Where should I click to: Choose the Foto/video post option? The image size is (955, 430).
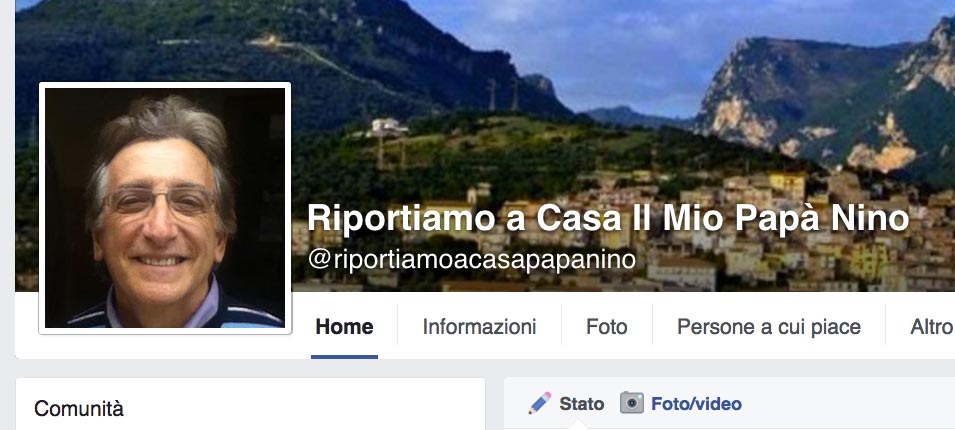click(x=696, y=404)
